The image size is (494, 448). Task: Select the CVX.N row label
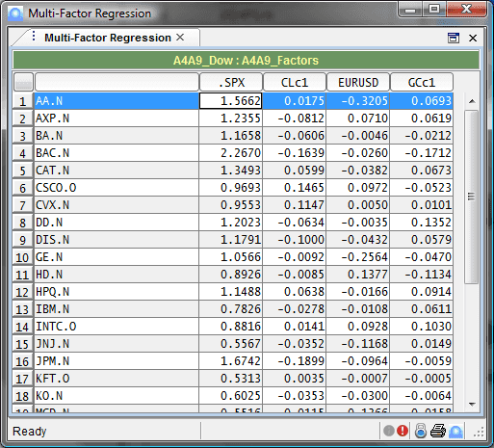(117, 205)
